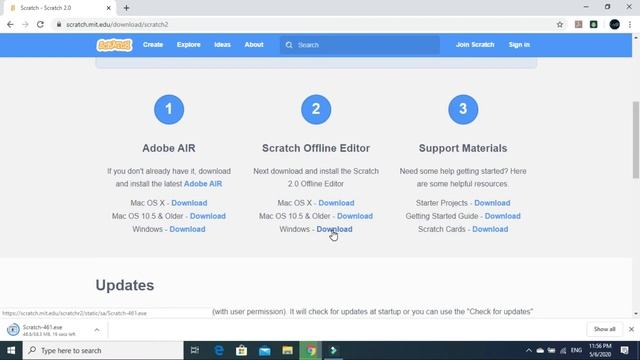This screenshot has width=640, height=360.
Task: Download Scratch Offline Editor for Windows
Action: 334,229
